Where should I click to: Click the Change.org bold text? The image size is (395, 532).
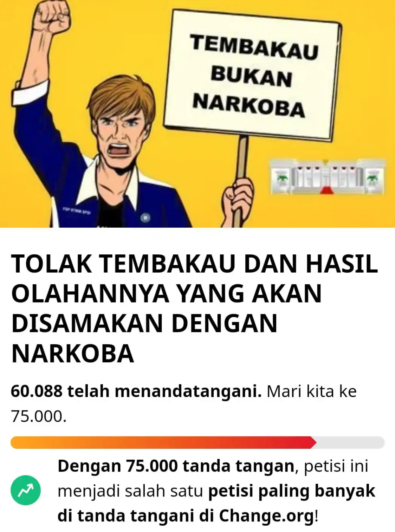pyautogui.click(x=266, y=516)
